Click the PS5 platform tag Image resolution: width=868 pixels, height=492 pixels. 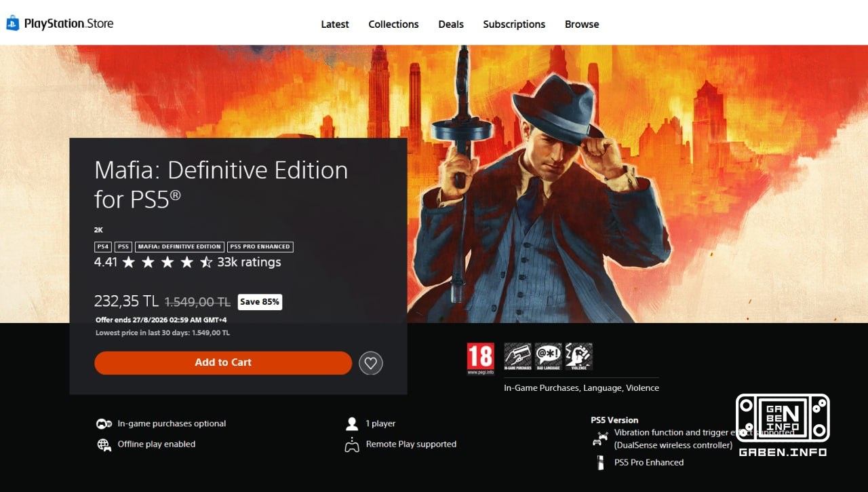click(x=123, y=246)
